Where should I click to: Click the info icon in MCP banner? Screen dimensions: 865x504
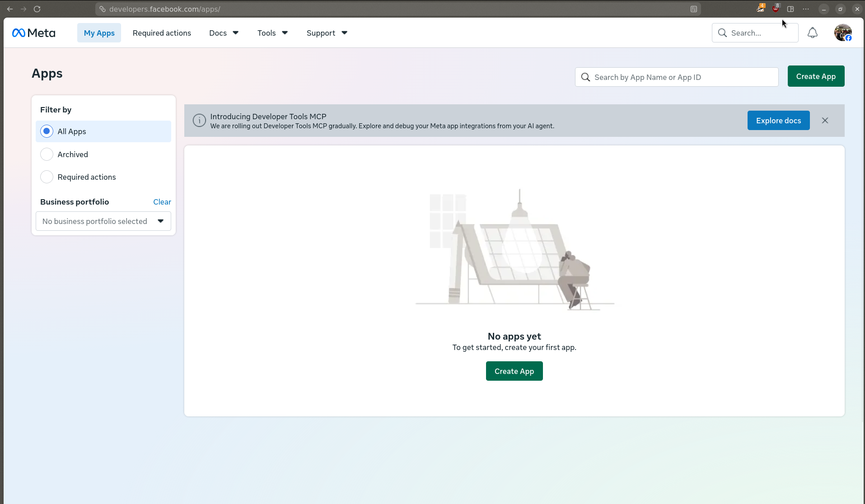click(x=199, y=121)
